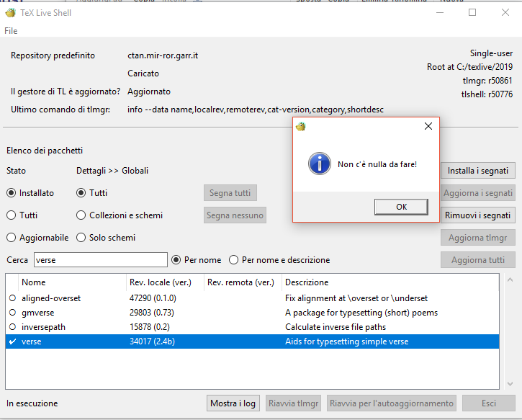Click the Descrizione column header
Image resolution: width=522 pixels, height=420 pixels.
pyautogui.click(x=390, y=282)
